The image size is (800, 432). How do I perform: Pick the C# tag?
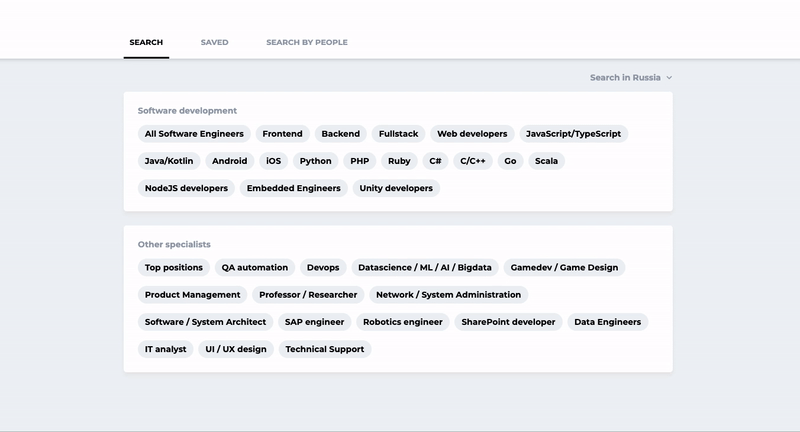[x=435, y=161]
